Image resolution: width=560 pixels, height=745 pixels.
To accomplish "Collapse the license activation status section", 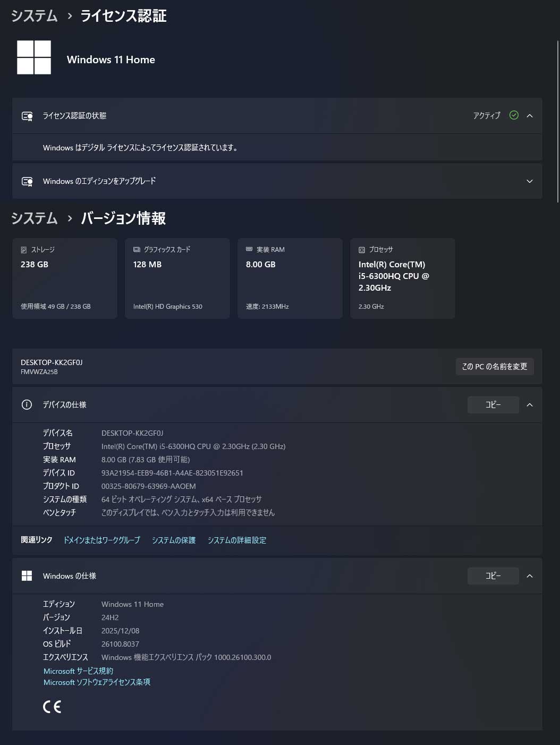I will tap(530, 116).
